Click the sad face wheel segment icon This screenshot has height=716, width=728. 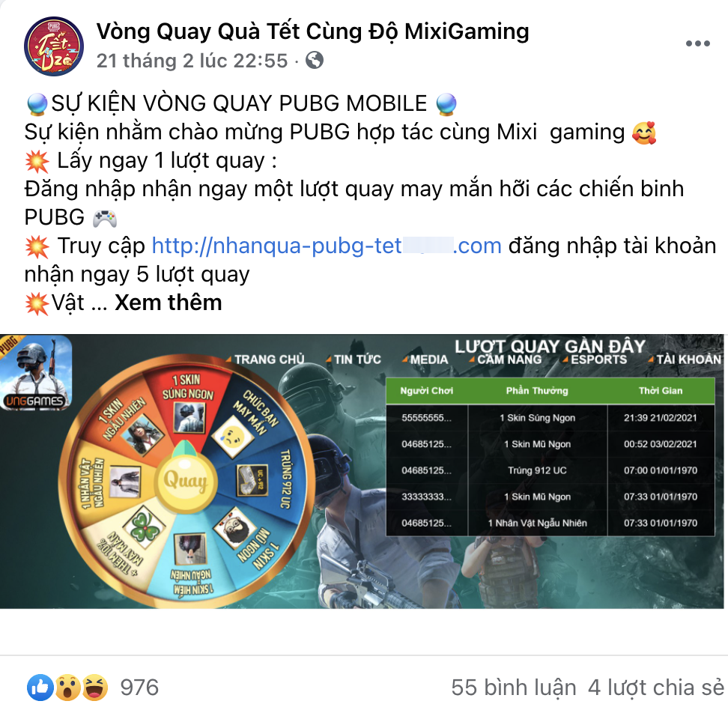click(233, 436)
